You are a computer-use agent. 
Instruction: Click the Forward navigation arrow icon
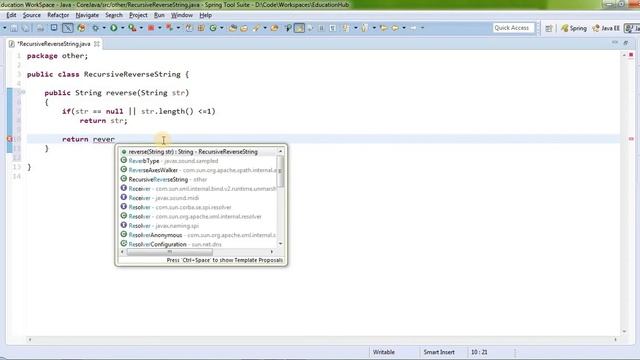click(413, 28)
